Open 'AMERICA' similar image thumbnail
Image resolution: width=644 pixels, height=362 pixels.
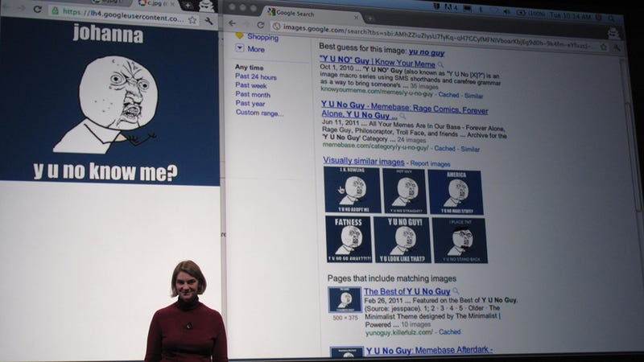point(455,192)
